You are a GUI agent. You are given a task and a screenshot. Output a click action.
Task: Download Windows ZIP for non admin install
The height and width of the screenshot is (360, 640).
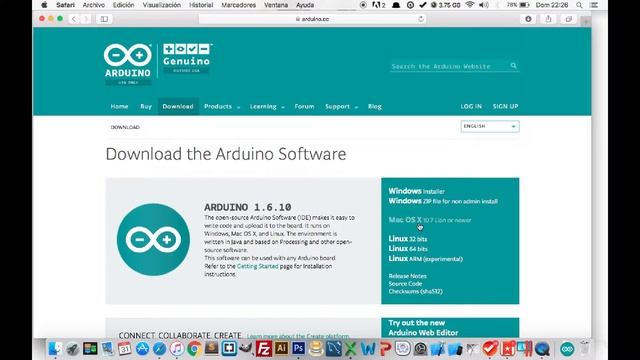(x=443, y=201)
